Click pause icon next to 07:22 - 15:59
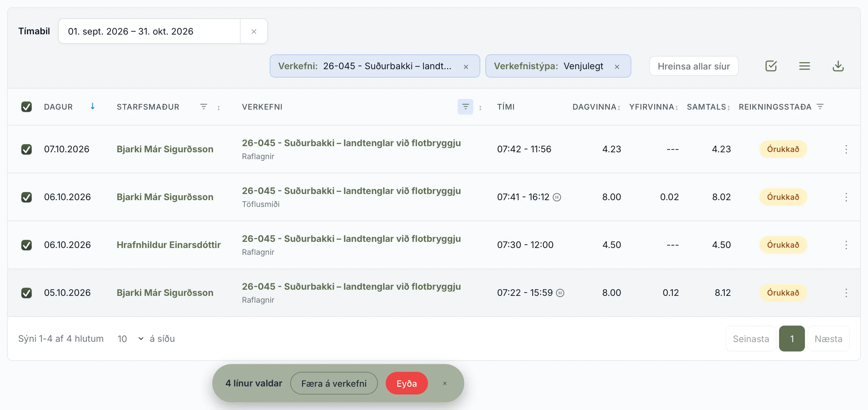This screenshot has width=868, height=410. click(x=560, y=293)
